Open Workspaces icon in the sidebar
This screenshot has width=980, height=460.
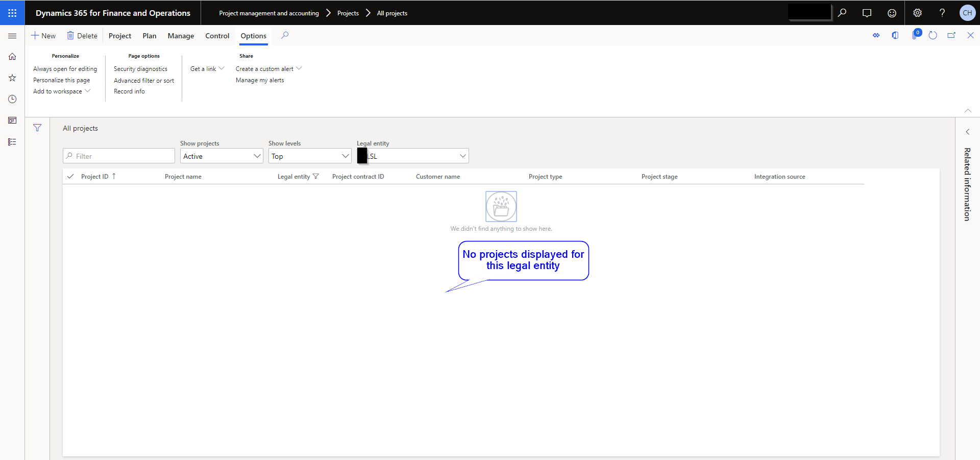(x=12, y=120)
